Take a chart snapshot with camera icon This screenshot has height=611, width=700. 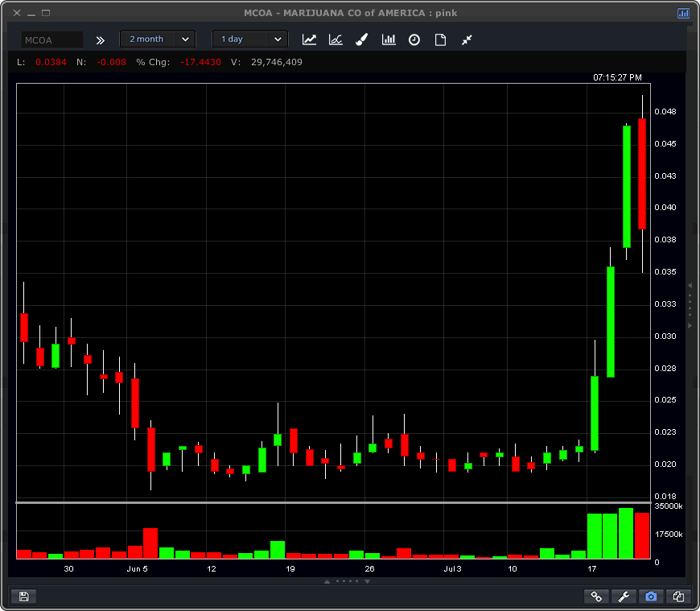651,597
